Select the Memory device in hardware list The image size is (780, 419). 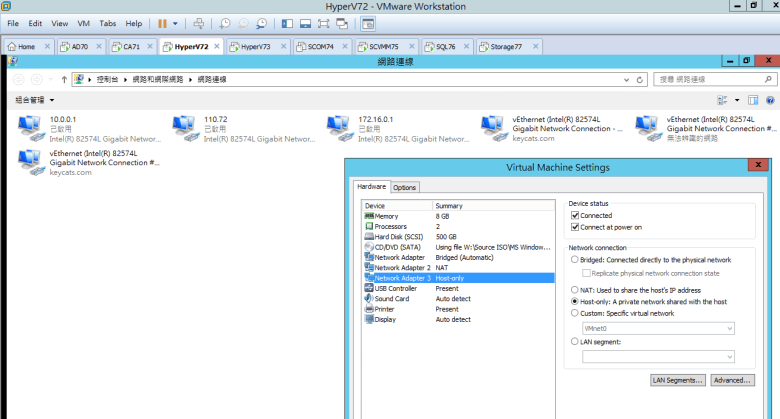(x=386, y=216)
